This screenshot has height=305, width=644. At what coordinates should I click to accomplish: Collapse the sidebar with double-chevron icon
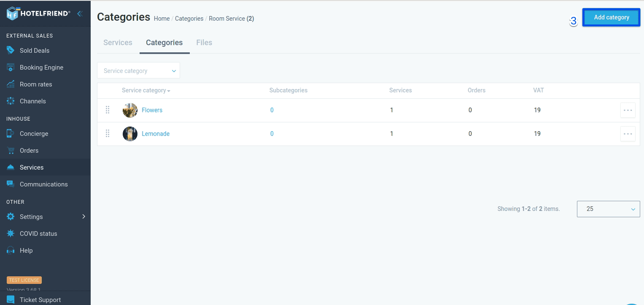(x=79, y=13)
